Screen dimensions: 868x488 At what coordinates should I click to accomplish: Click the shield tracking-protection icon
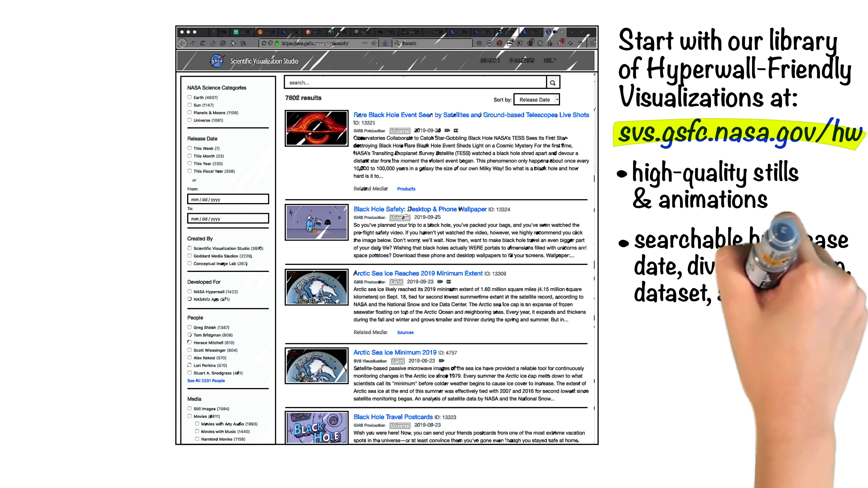270,43
